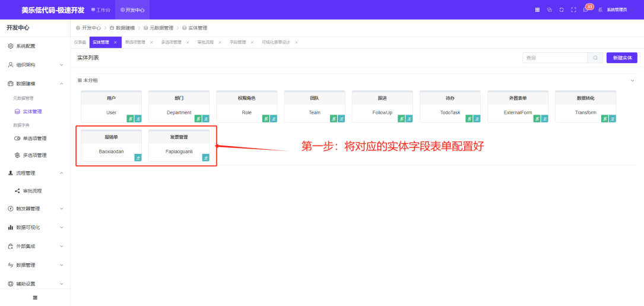Viewport: 644px width, 306px height.
Task: Click the refresh icon in top bar
Action: [561, 10]
